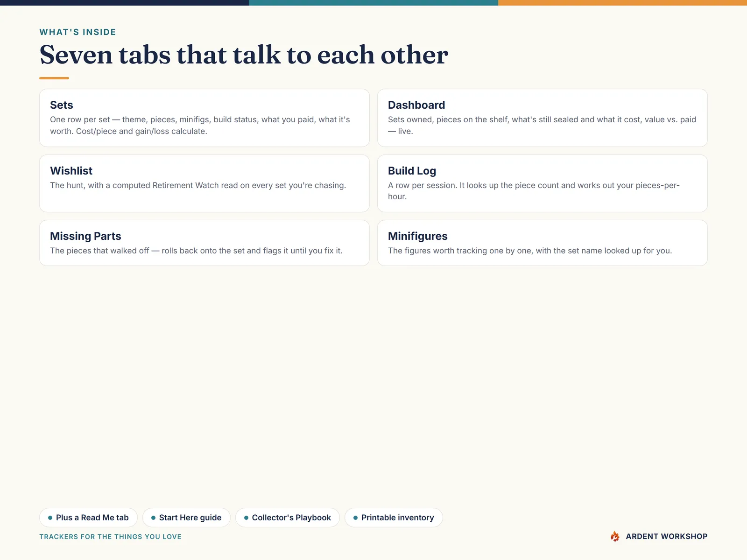Click the Minifigures description 'The figures worth tracking'

(530, 251)
